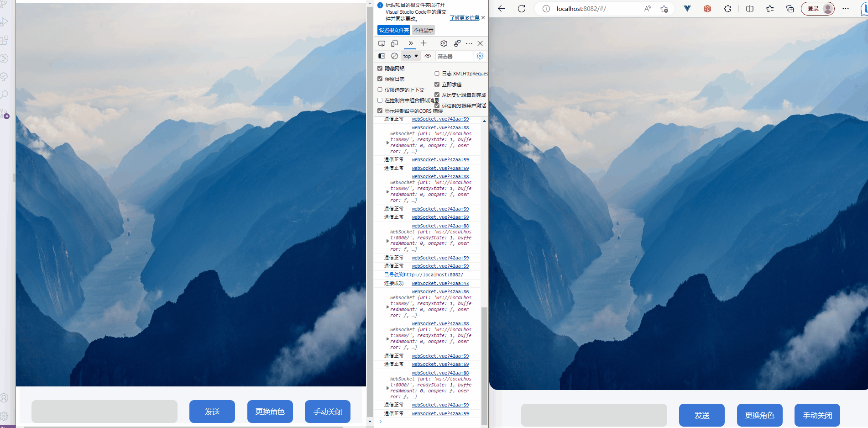
Task: Open the Extensions icon in Edge toolbar
Action: [x=727, y=8]
